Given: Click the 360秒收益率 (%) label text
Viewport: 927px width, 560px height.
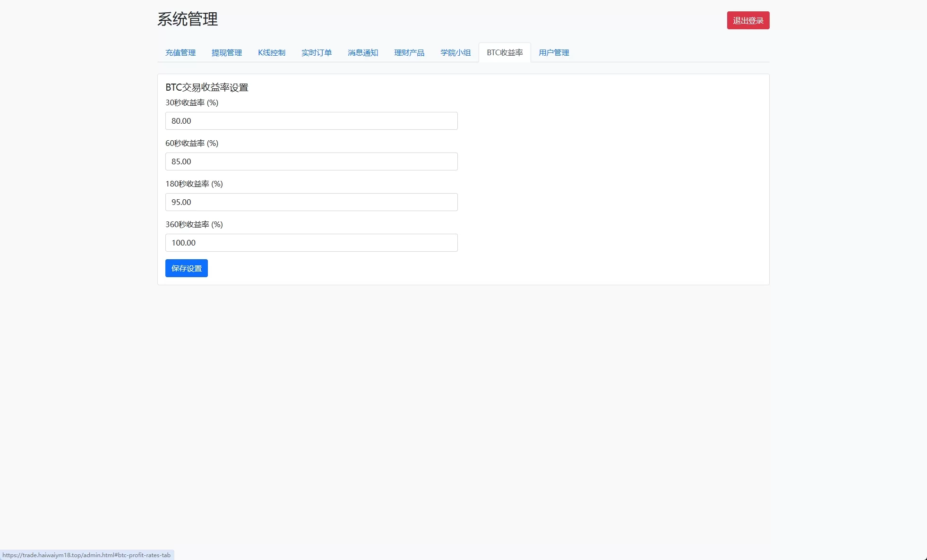Looking at the screenshot, I should click(x=194, y=224).
